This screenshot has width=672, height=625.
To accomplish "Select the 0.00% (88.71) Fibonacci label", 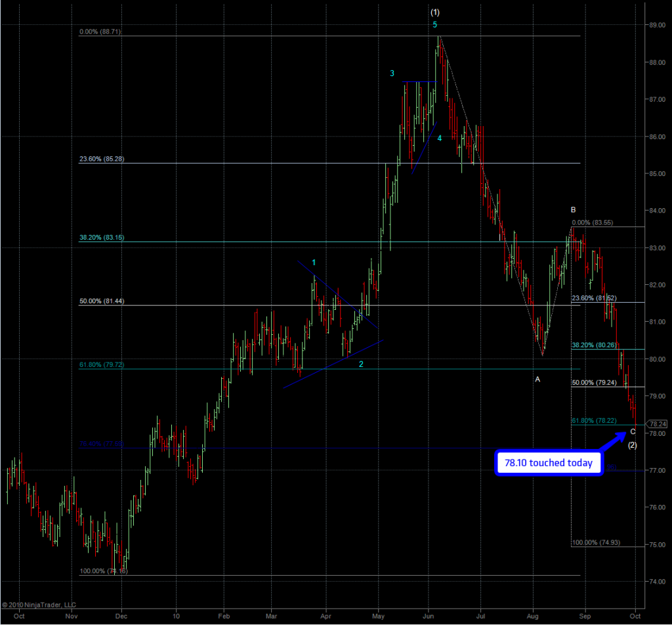I will tap(100, 32).
